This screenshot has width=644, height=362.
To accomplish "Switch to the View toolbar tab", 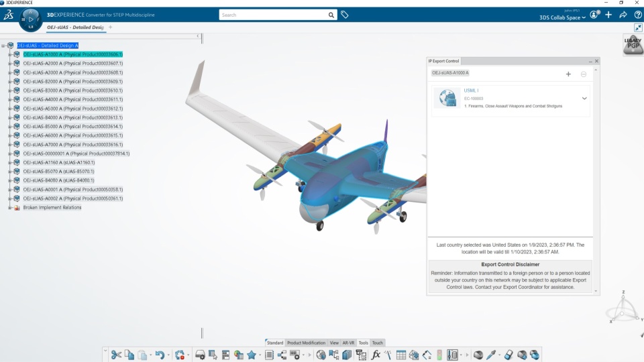I will [334, 343].
